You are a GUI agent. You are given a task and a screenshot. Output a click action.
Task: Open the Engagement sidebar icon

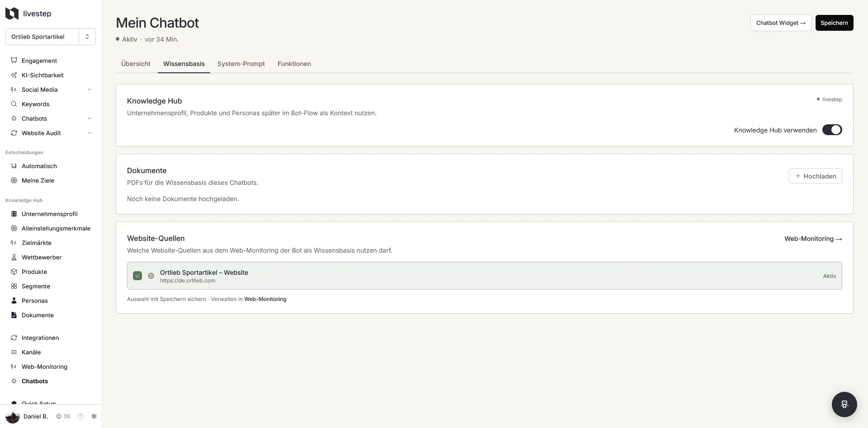14,61
